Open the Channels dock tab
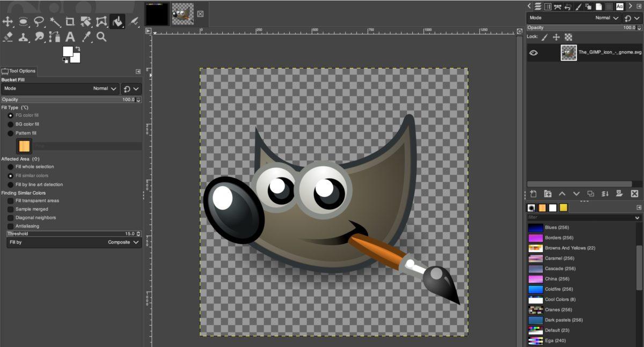 pos(548,6)
